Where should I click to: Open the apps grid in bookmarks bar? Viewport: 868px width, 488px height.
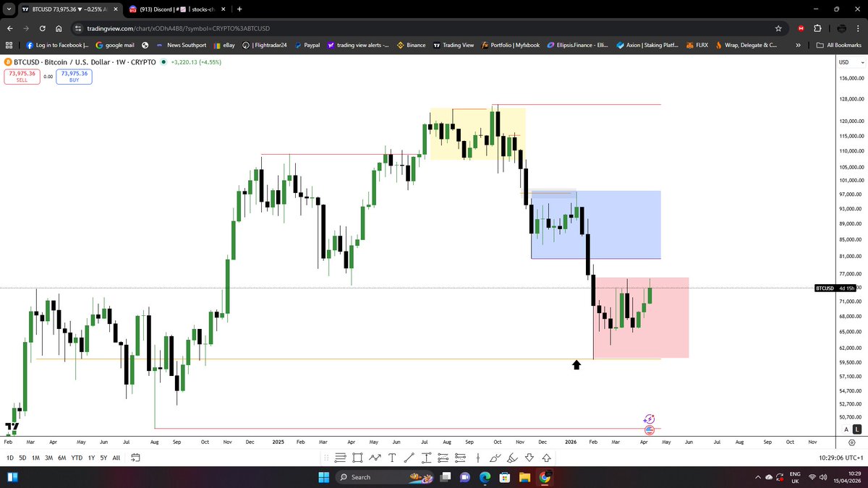(9, 45)
